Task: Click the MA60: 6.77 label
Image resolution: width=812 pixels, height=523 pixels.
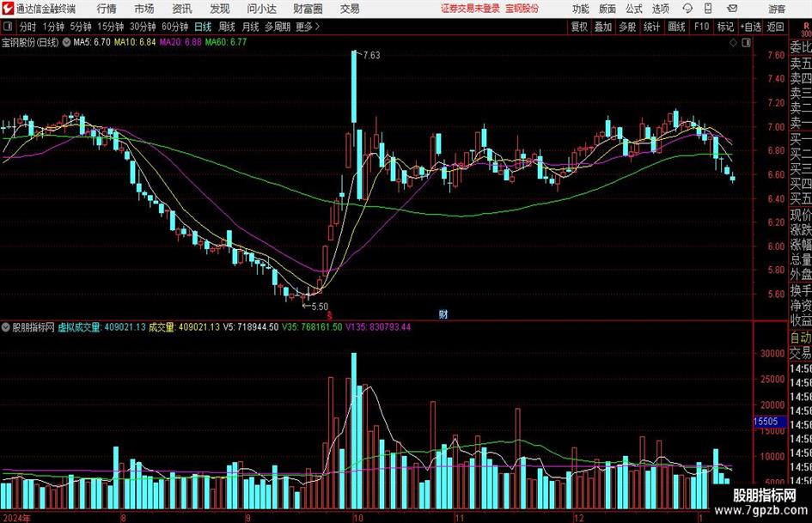Action: pos(226,42)
